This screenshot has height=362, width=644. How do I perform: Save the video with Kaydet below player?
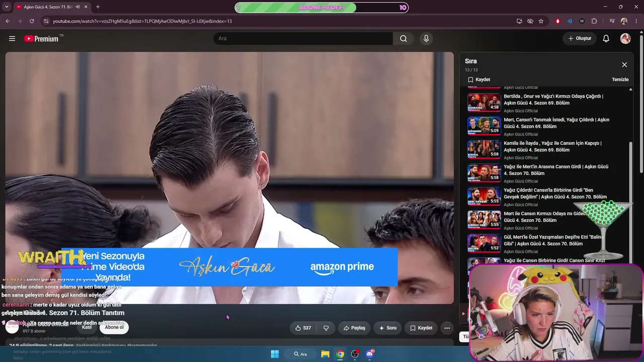[x=421, y=328]
